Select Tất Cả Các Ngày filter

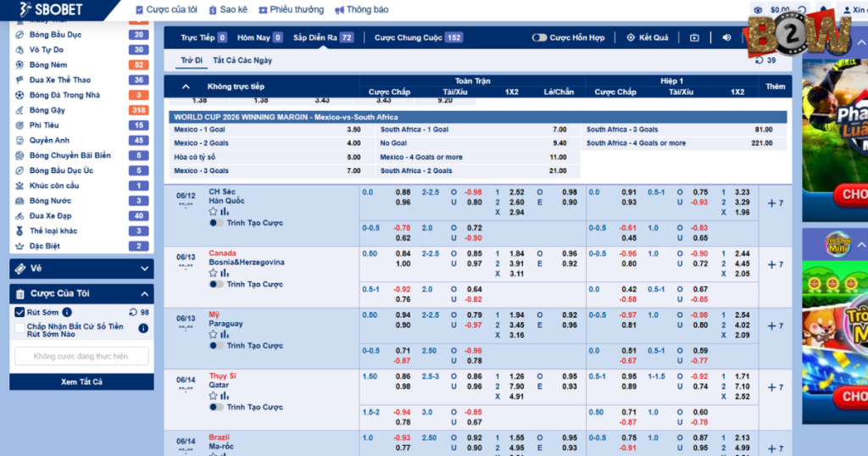click(x=242, y=60)
